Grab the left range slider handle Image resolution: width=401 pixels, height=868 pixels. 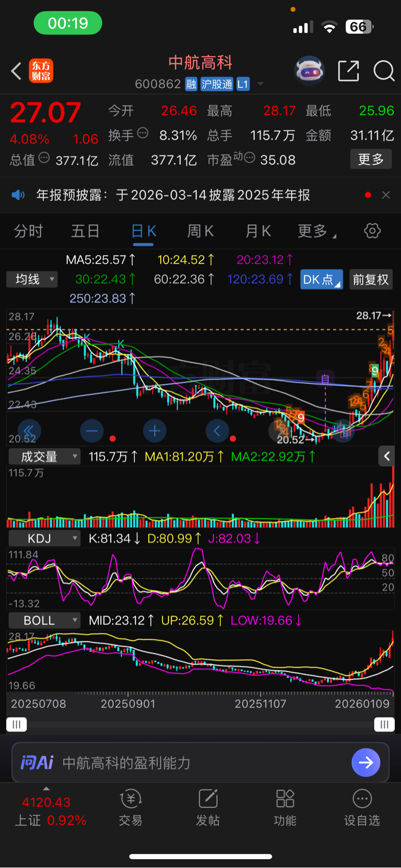(17, 724)
